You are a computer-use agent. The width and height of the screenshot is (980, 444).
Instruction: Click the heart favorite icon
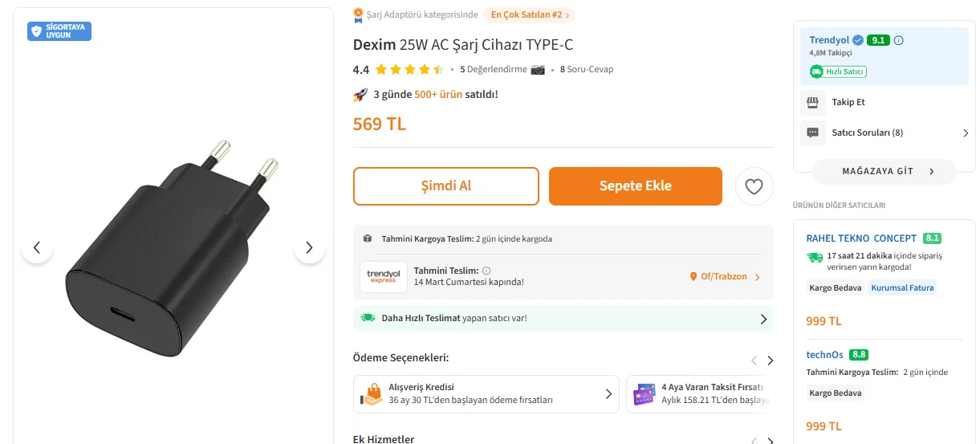point(754,186)
